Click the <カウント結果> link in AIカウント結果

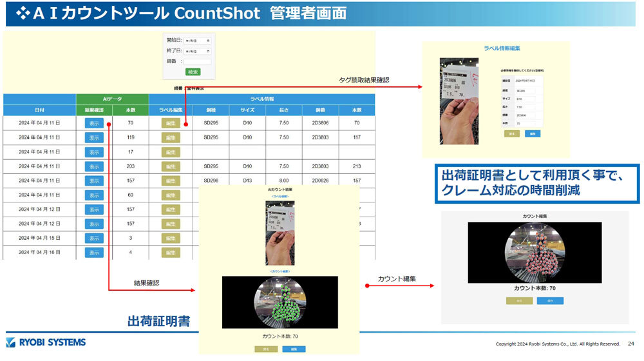pos(280,271)
